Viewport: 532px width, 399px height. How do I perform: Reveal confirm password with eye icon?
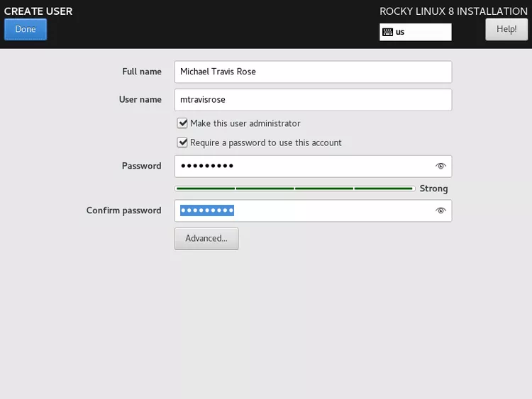440,210
